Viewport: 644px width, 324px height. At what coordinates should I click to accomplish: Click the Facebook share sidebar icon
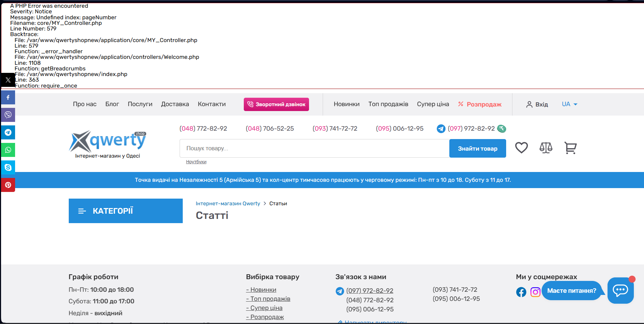(8, 97)
